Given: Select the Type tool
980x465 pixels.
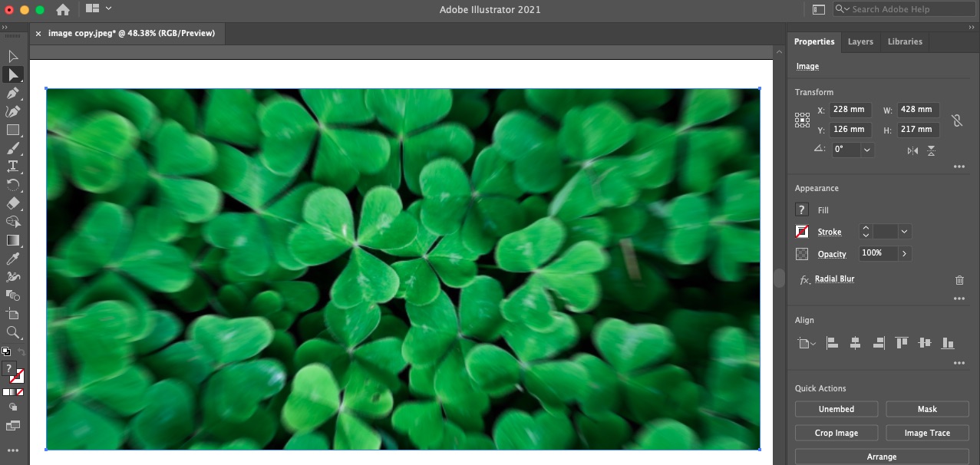Looking at the screenshot, I should 13,167.
